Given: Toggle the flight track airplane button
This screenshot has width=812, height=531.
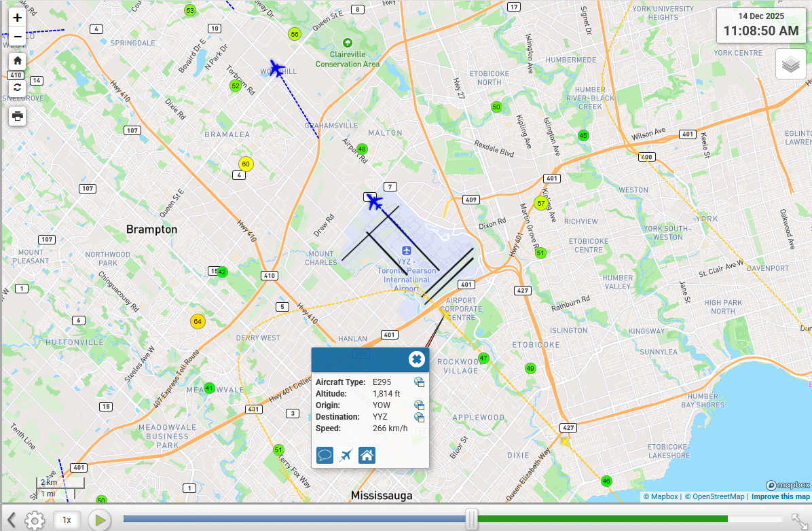Looking at the screenshot, I should 346,455.
